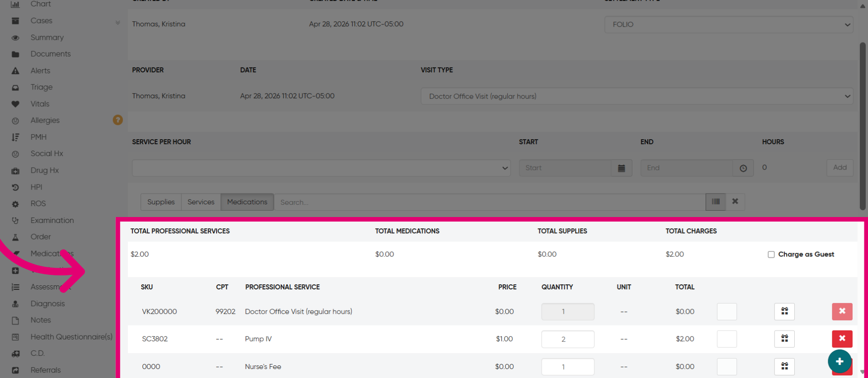Click the ROS gear icon
Image resolution: width=868 pixels, height=378 pixels.
pos(15,204)
